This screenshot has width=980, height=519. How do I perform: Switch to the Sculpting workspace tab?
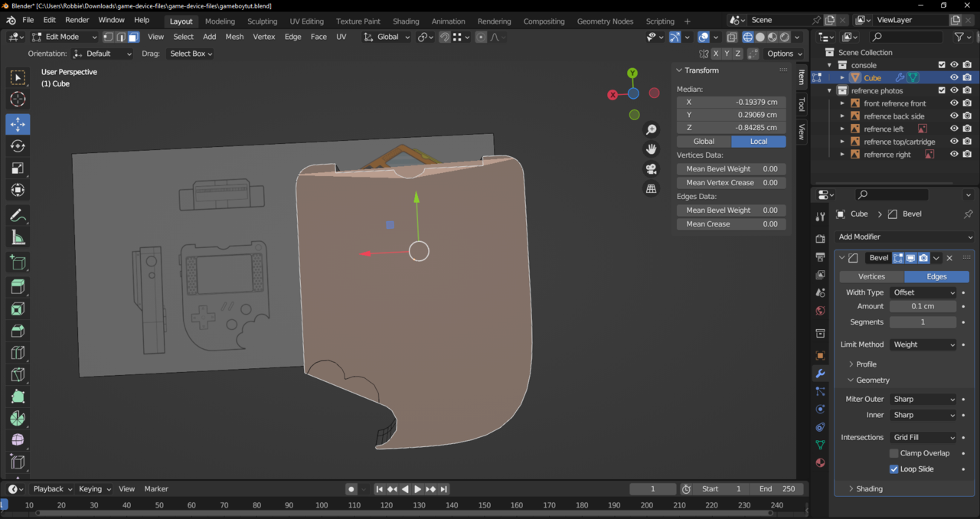click(x=262, y=21)
